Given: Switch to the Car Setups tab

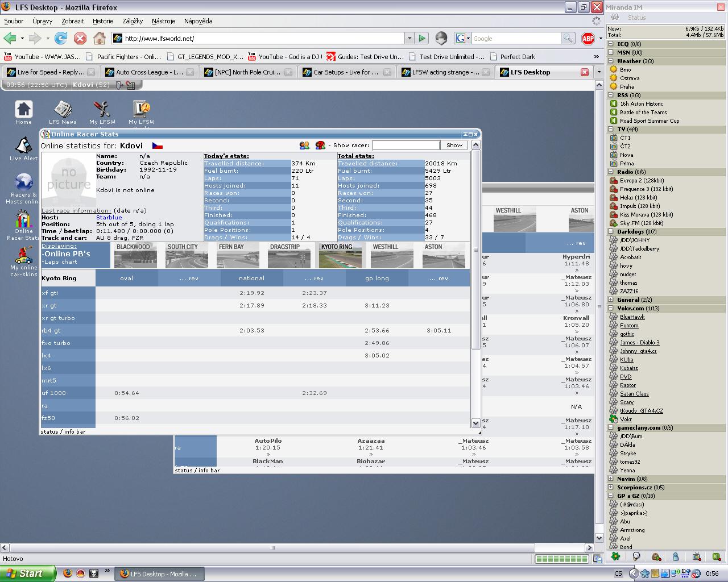Looking at the screenshot, I should click(x=346, y=72).
